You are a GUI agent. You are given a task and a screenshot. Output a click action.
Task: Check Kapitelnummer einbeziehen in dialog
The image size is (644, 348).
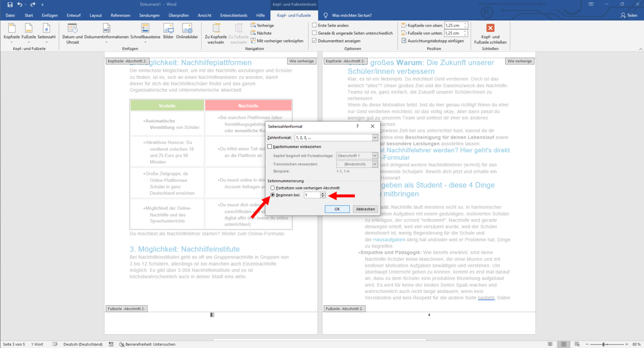270,147
